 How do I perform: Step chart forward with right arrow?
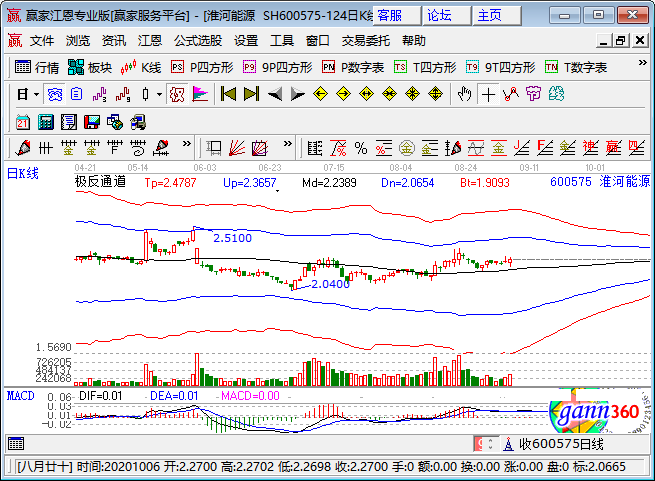(x=298, y=94)
